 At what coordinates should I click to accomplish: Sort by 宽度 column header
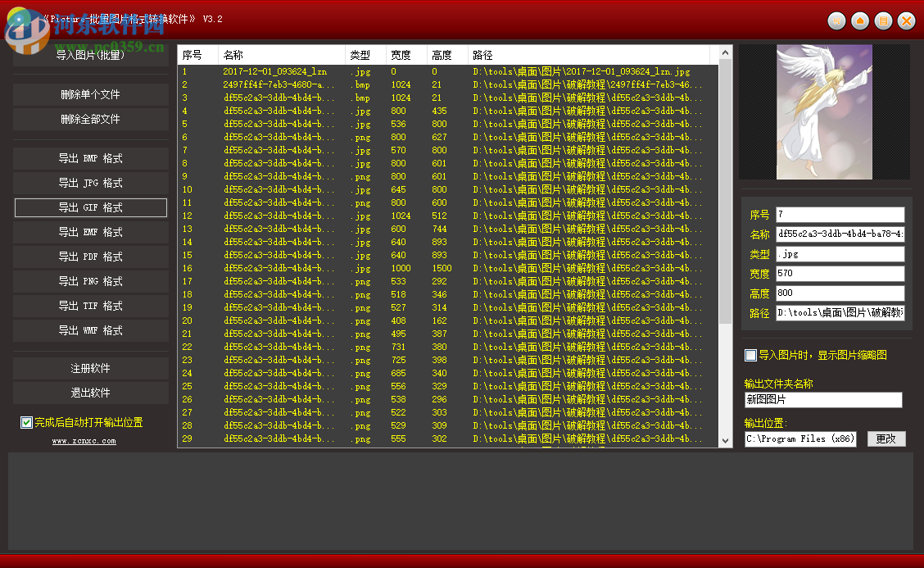click(x=406, y=55)
